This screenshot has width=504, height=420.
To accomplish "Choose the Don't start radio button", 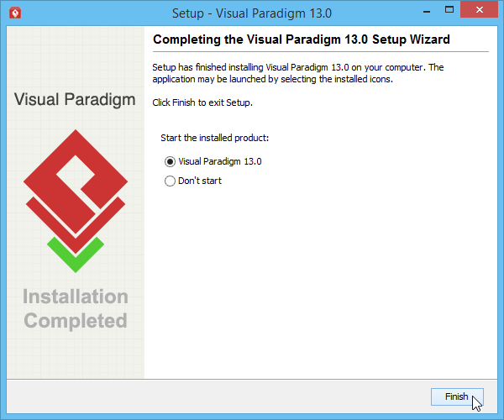I will point(170,181).
